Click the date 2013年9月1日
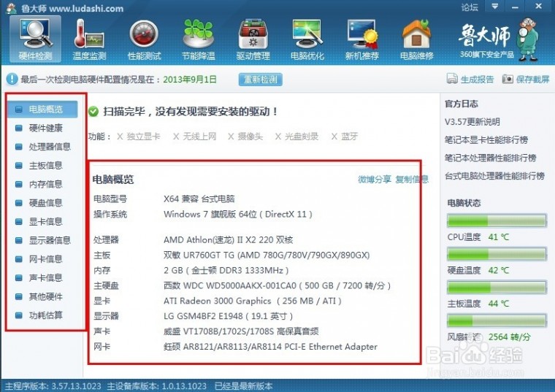555x392 pixels. [x=190, y=80]
